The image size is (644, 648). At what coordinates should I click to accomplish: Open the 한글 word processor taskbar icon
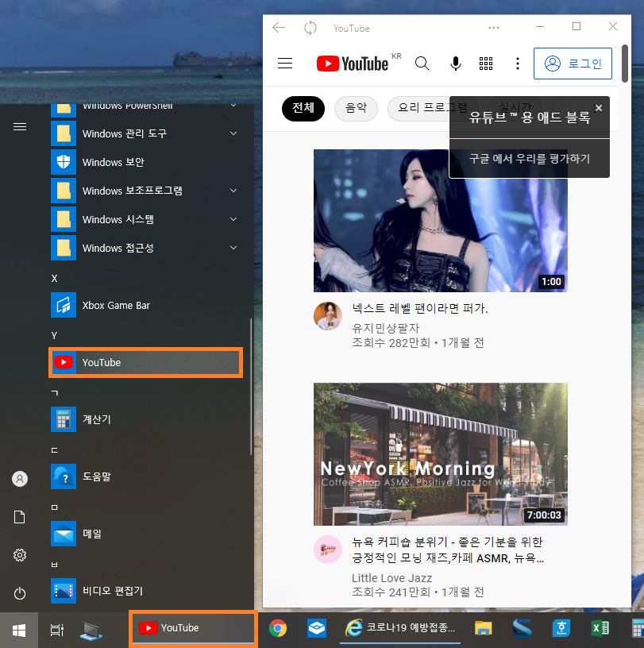[561, 628]
